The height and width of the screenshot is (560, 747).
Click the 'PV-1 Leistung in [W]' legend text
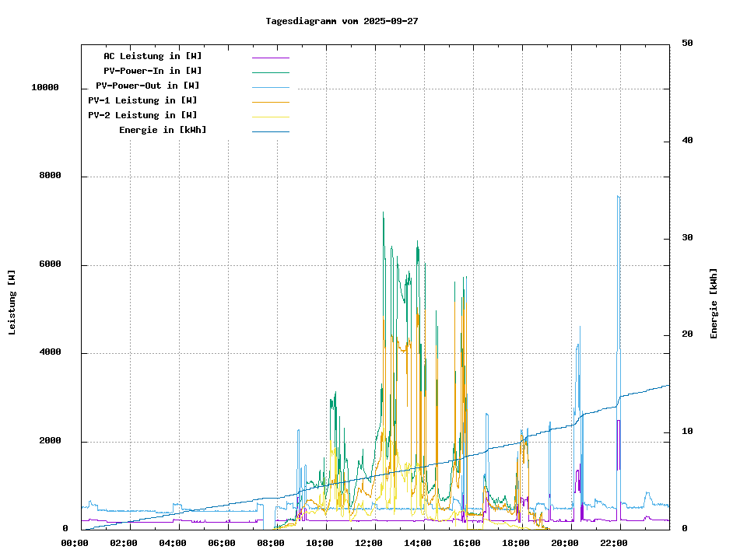click(x=142, y=100)
